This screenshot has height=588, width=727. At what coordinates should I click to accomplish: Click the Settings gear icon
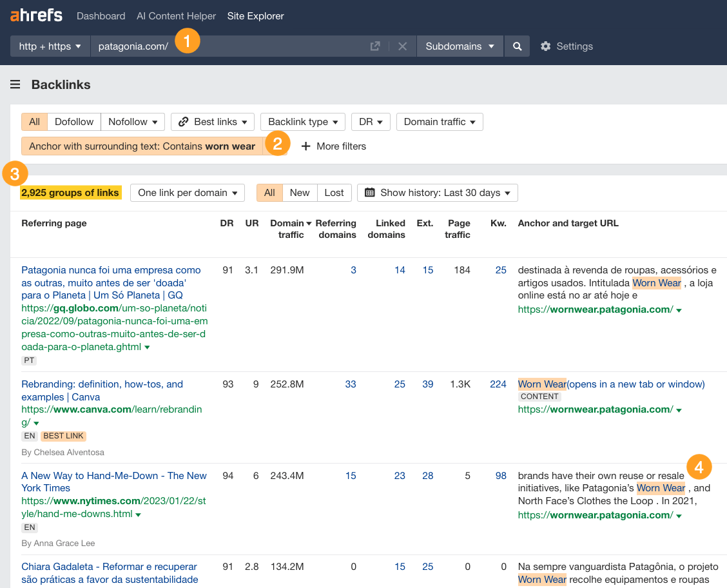click(x=545, y=46)
